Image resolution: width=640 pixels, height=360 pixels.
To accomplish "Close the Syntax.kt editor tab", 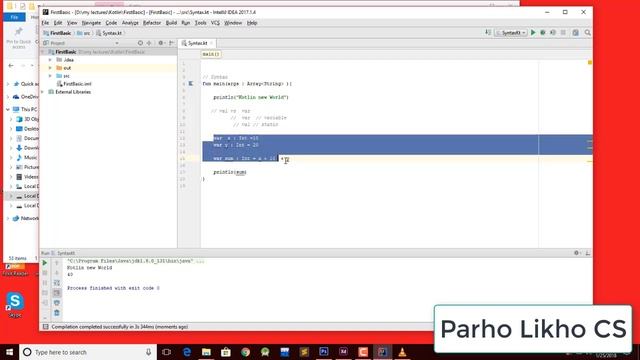I will pos(211,43).
